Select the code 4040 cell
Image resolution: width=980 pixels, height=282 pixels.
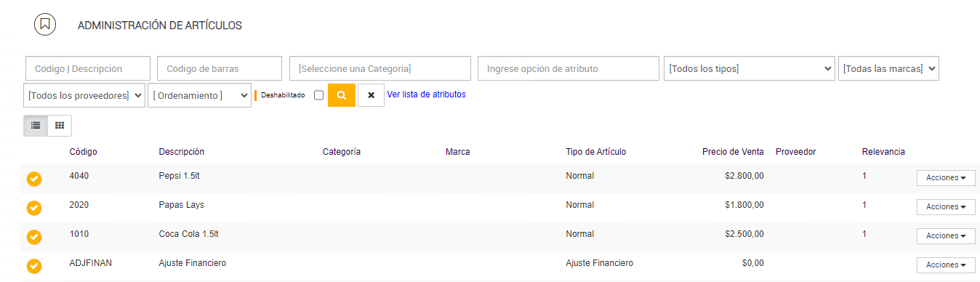click(79, 176)
